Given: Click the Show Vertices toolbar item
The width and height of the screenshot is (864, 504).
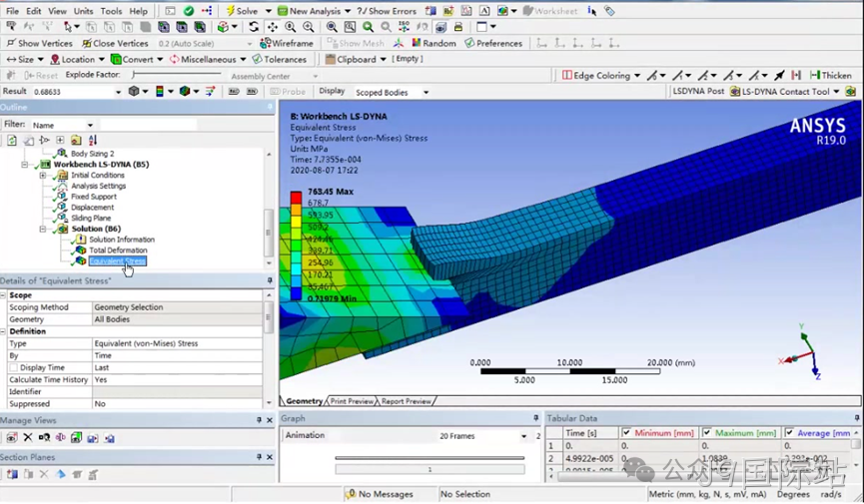Looking at the screenshot, I should (x=39, y=43).
